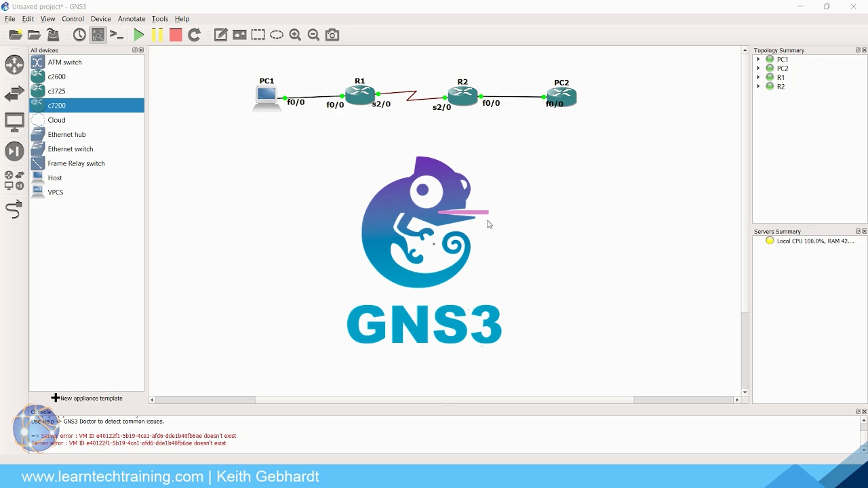Screen dimensions: 868x488
Task: Browse End devices (monitor icon)
Action: tap(14, 123)
